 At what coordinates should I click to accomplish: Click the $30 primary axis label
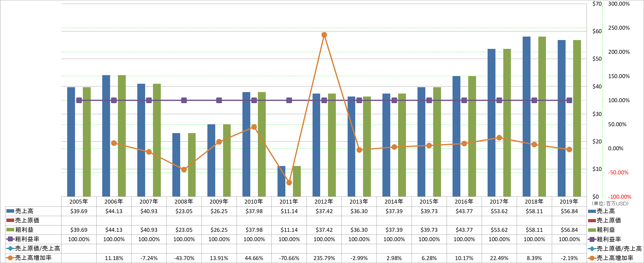coord(597,114)
